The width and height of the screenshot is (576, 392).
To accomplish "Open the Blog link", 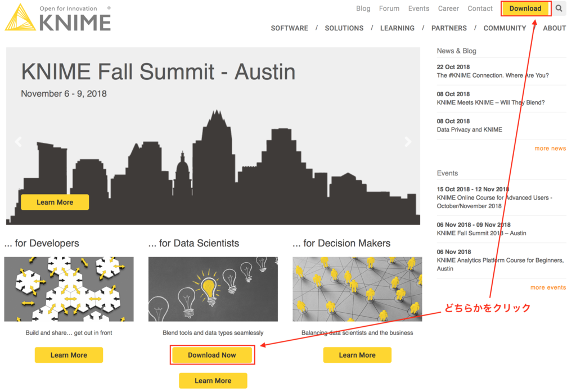I will click(363, 8).
